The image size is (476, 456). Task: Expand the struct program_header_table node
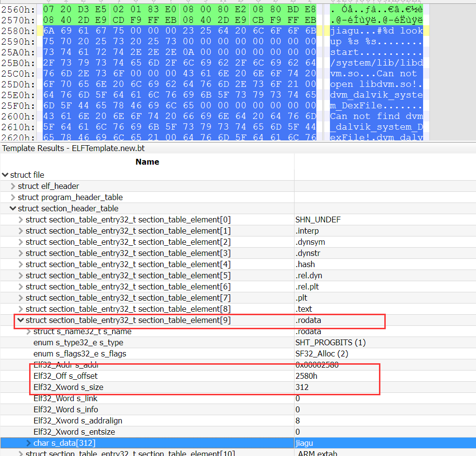[13, 197]
